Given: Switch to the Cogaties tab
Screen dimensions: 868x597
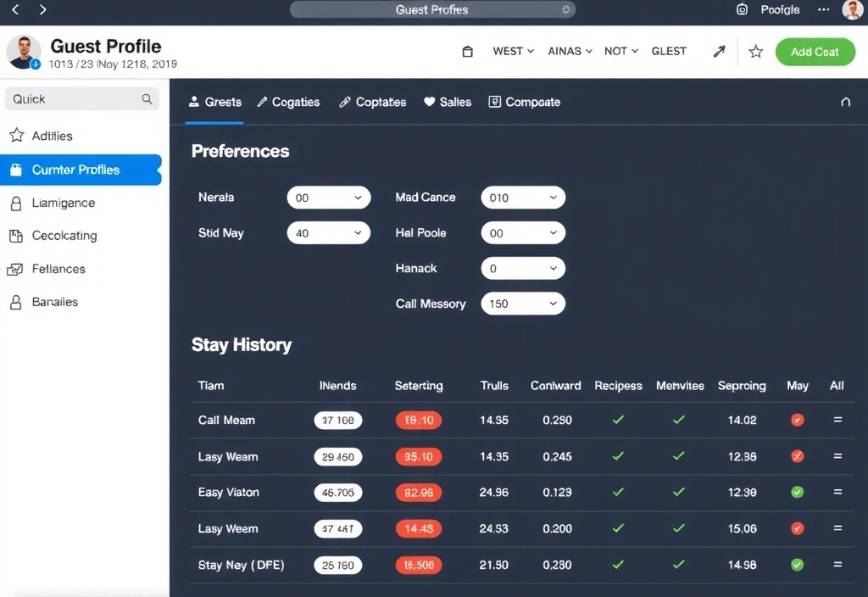Looking at the screenshot, I should pyautogui.click(x=288, y=101).
